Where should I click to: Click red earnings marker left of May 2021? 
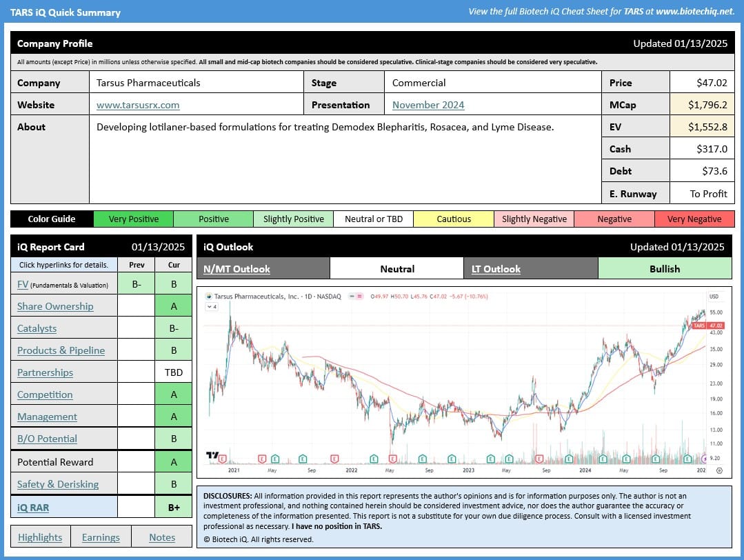(262, 459)
